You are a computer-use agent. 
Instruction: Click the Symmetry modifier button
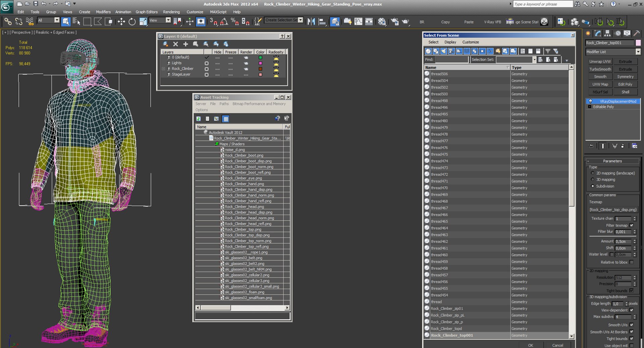coord(625,77)
